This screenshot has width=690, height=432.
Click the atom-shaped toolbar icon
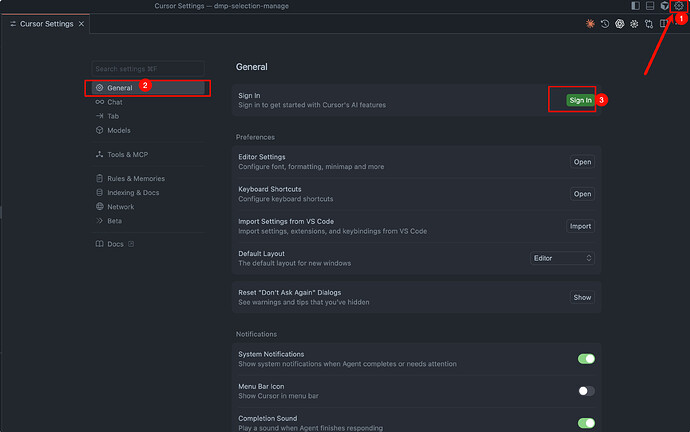tap(634, 24)
